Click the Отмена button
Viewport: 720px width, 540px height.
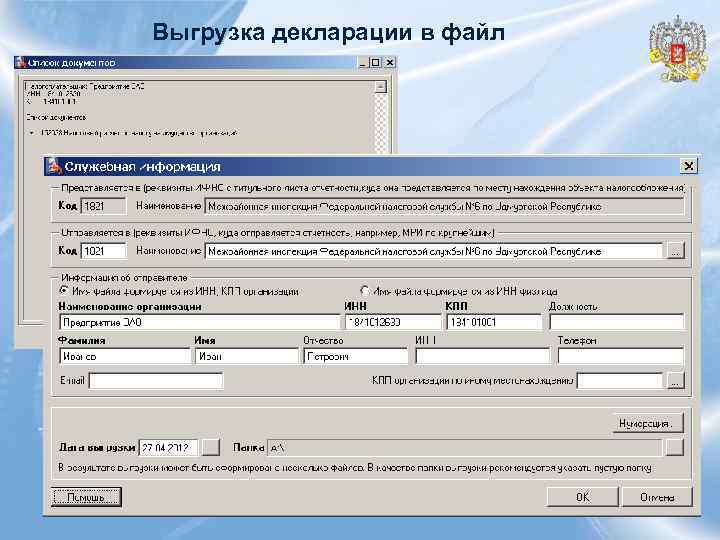point(657,497)
